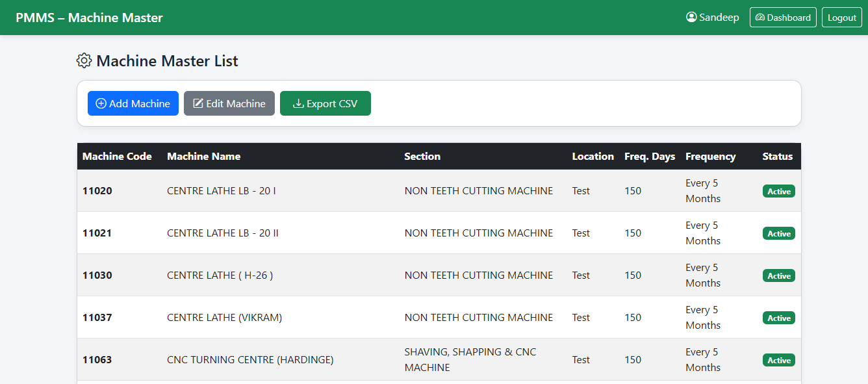This screenshot has width=868, height=384.
Task: Click the user profile icon next to Sandeep
Action: click(x=691, y=18)
